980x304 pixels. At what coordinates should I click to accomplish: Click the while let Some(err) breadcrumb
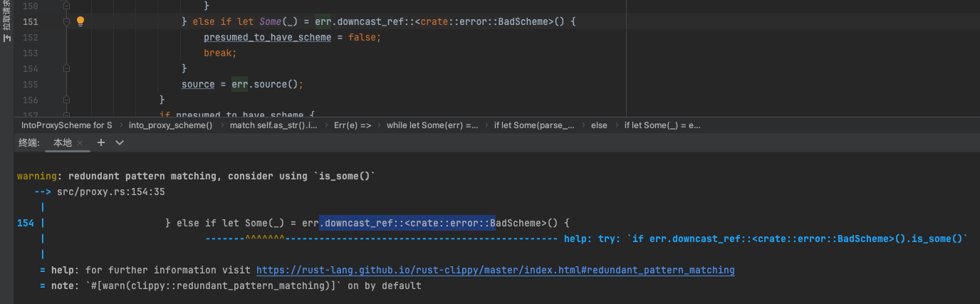point(432,125)
